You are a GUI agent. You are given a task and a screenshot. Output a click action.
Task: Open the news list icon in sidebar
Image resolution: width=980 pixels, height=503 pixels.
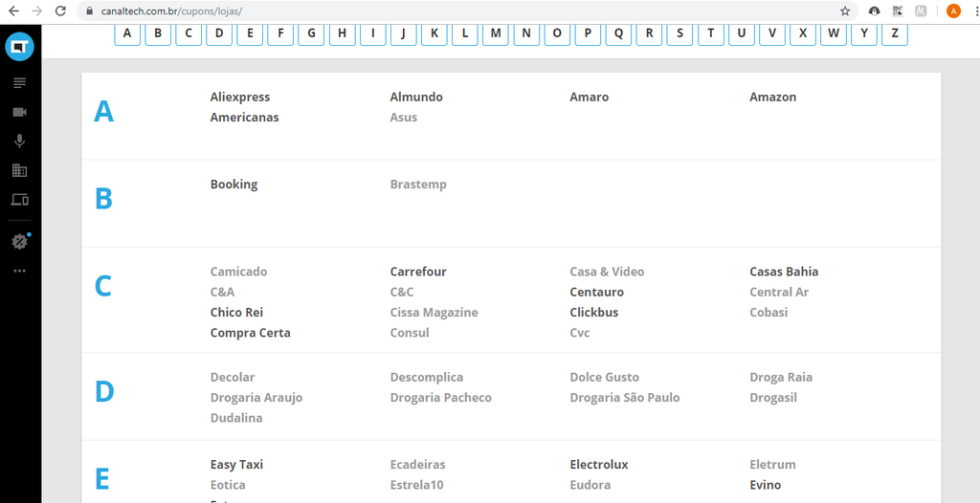tap(20, 82)
